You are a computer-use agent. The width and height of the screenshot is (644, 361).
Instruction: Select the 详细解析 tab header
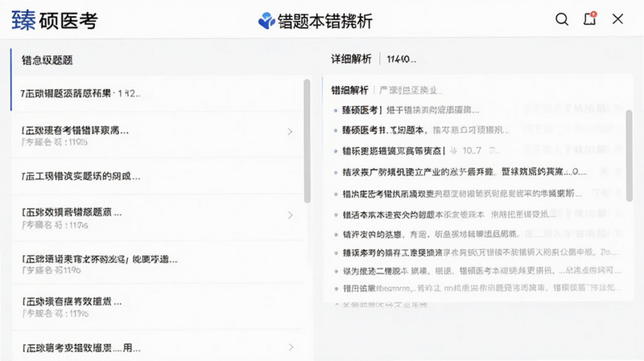coord(351,59)
